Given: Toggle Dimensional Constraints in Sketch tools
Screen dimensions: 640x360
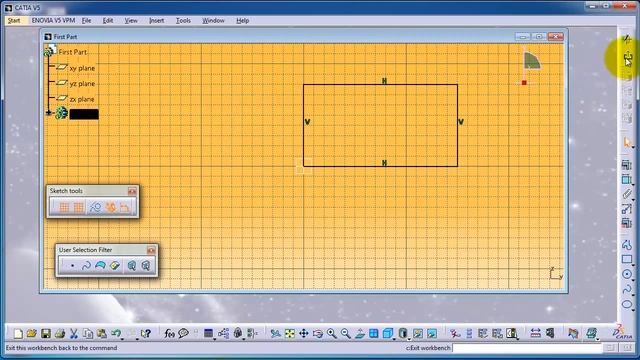Looking at the screenshot, I should tap(124, 207).
